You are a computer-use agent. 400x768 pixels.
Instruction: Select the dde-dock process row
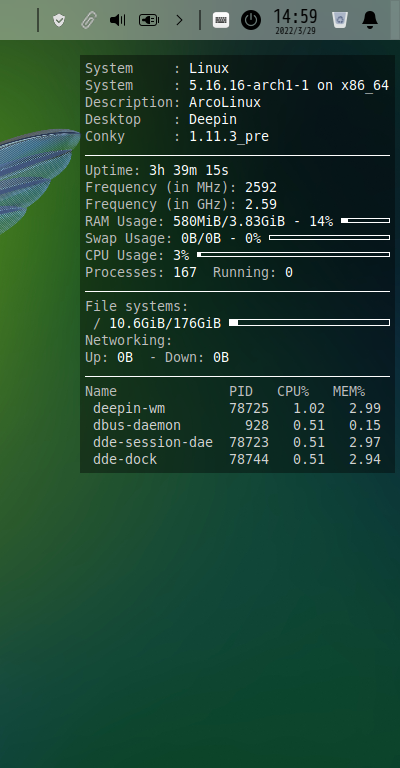[237, 459]
